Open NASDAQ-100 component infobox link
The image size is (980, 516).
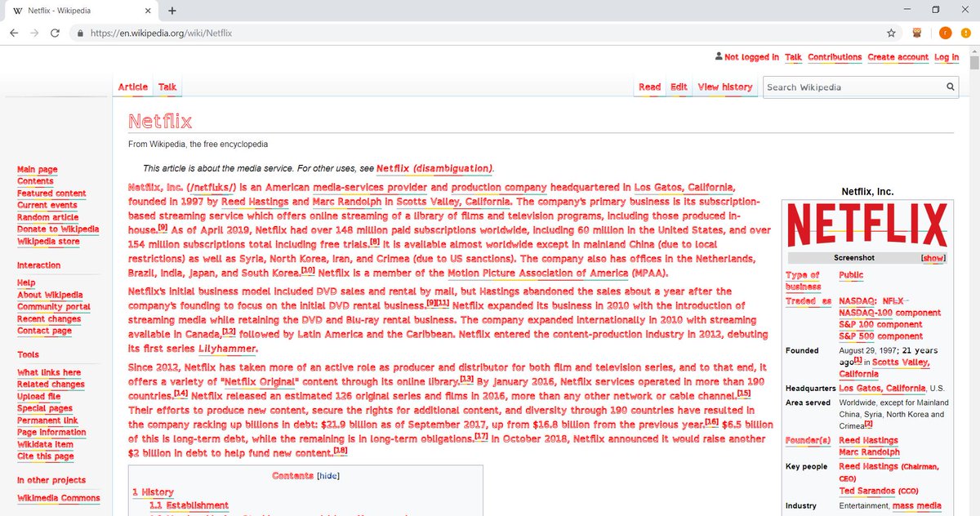(x=889, y=313)
